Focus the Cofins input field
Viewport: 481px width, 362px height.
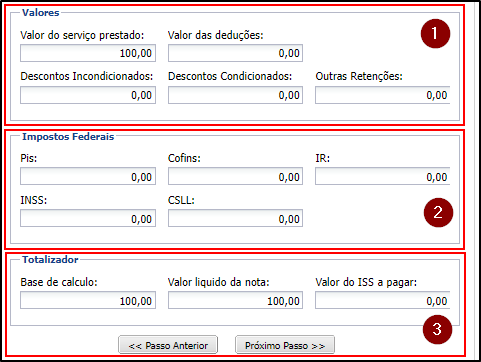point(235,176)
